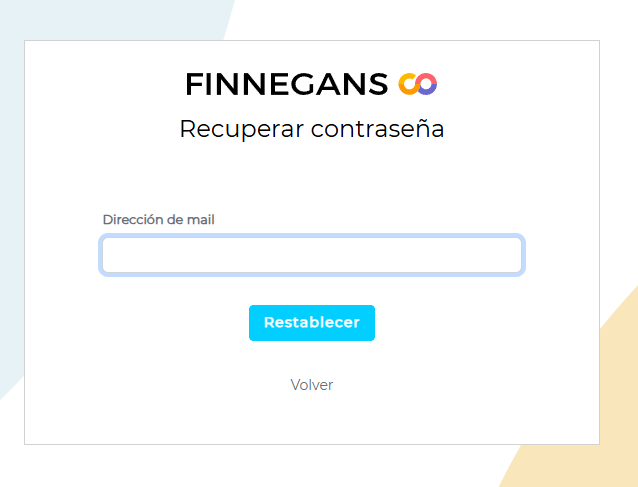Click the "Recuperar contraseña" heading

tap(311, 129)
